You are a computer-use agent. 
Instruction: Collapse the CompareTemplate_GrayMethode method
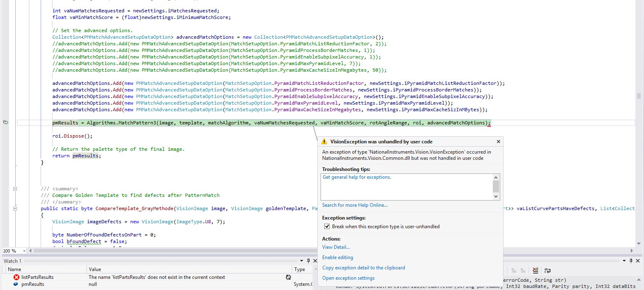pyautogui.click(x=15, y=208)
